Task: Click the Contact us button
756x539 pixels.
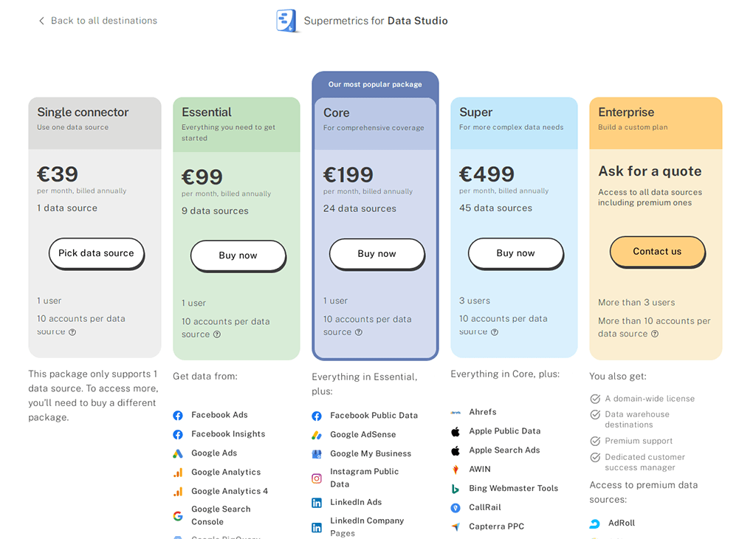Action: (x=657, y=252)
